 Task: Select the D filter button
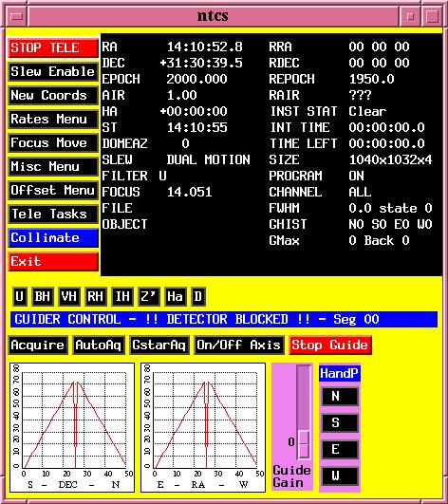click(x=198, y=296)
